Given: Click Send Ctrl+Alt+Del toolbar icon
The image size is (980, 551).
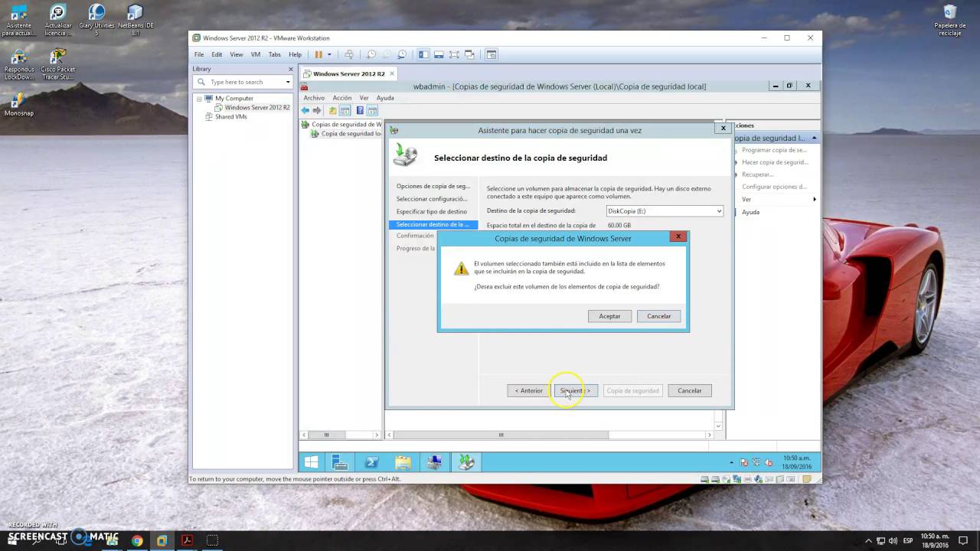Looking at the screenshot, I should pos(349,54).
